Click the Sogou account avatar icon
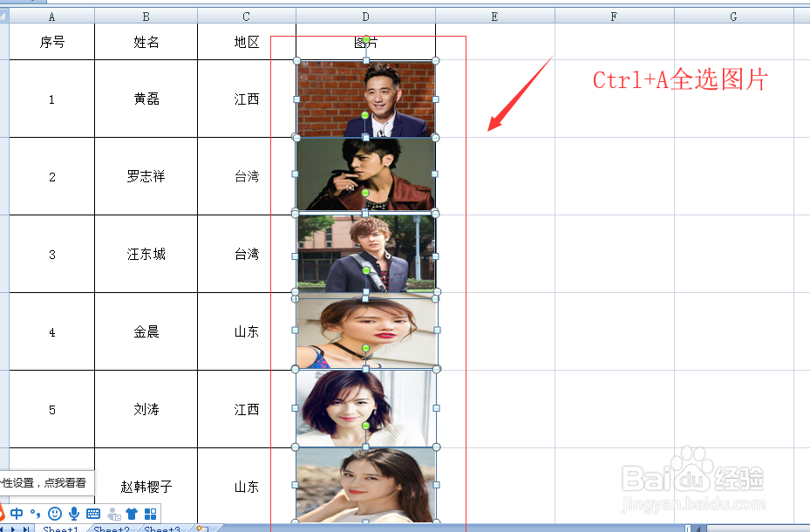The height and width of the screenshot is (532, 810). (x=112, y=515)
